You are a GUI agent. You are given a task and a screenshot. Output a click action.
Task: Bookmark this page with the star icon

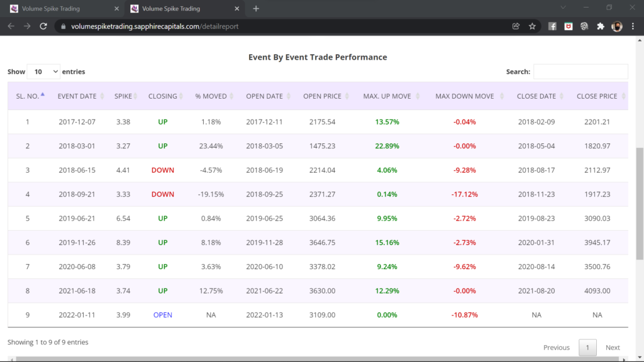pos(532,26)
